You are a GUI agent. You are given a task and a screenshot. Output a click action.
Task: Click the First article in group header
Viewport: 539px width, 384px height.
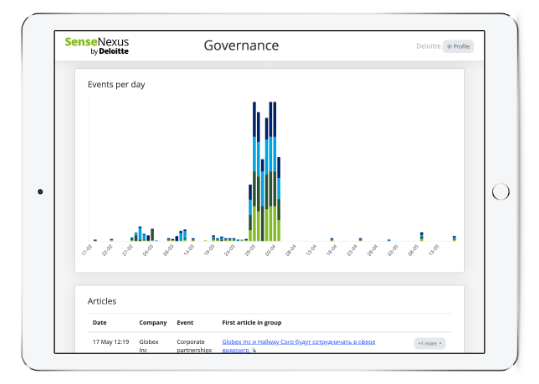[252, 322]
